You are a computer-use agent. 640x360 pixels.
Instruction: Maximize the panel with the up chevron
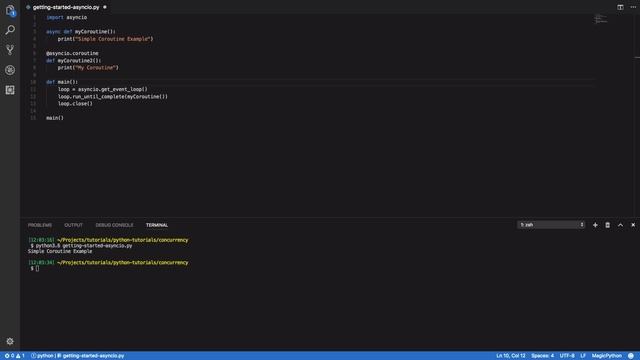point(620,225)
